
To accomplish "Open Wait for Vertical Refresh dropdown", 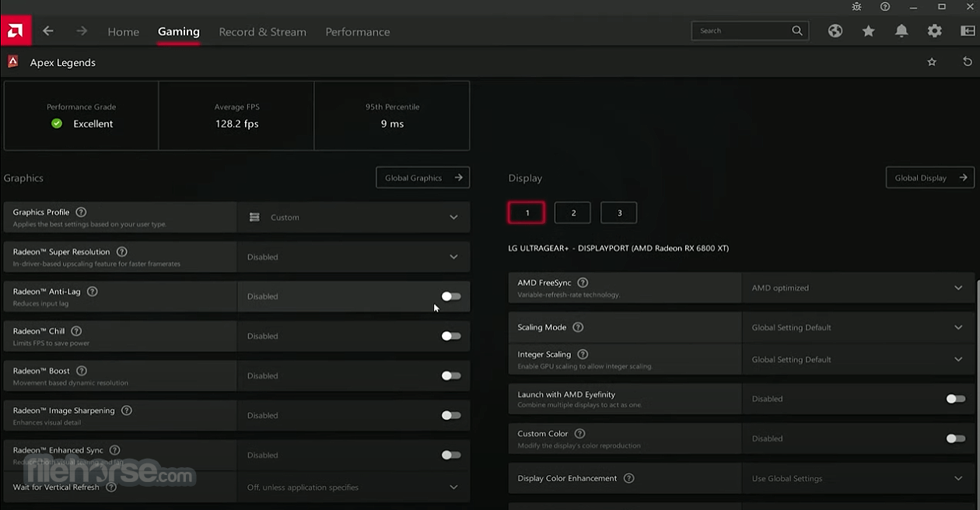I will tap(353, 487).
